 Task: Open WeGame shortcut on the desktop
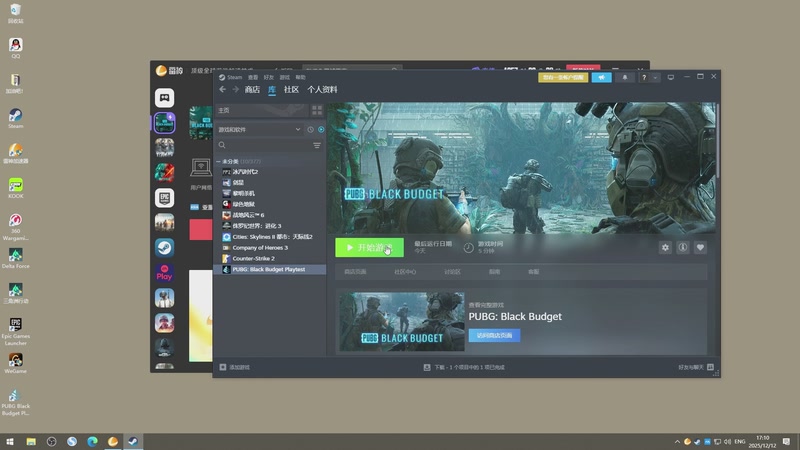[15, 363]
